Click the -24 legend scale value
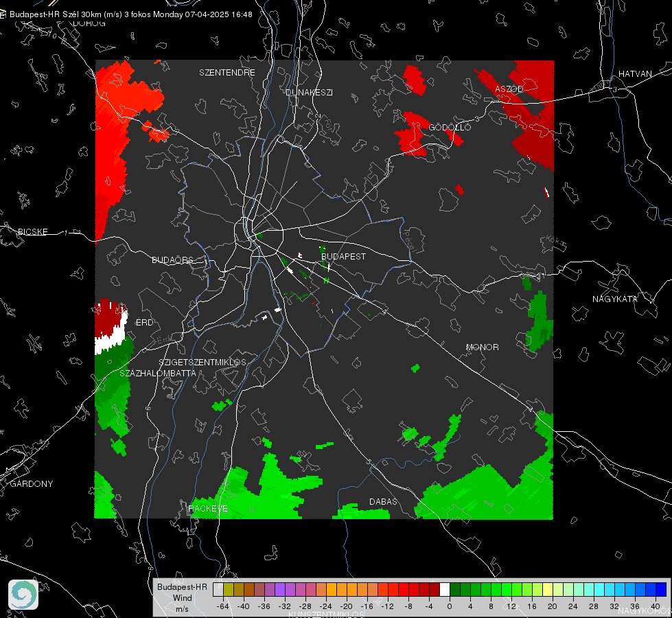This screenshot has height=618, width=672. click(326, 606)
